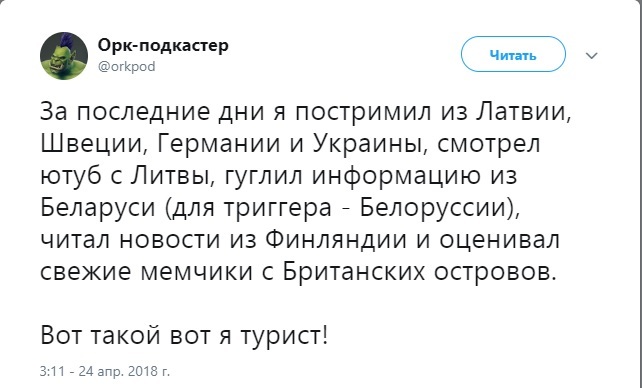This screenshot has width=642, height=388.
Task: Open the orc avatar profile picture
Action: point(64,56)
